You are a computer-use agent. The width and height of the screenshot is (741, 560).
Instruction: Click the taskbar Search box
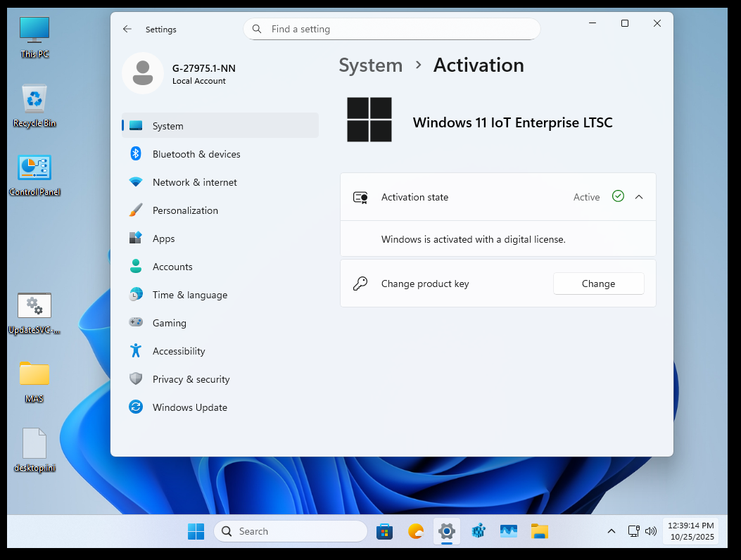click(x=291, y=531)
